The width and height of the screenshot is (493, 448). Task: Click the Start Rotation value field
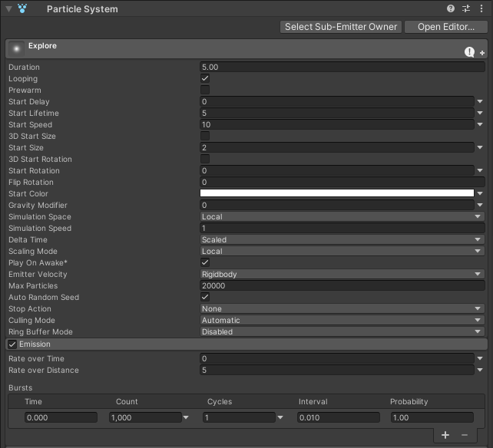pos(337,170)
